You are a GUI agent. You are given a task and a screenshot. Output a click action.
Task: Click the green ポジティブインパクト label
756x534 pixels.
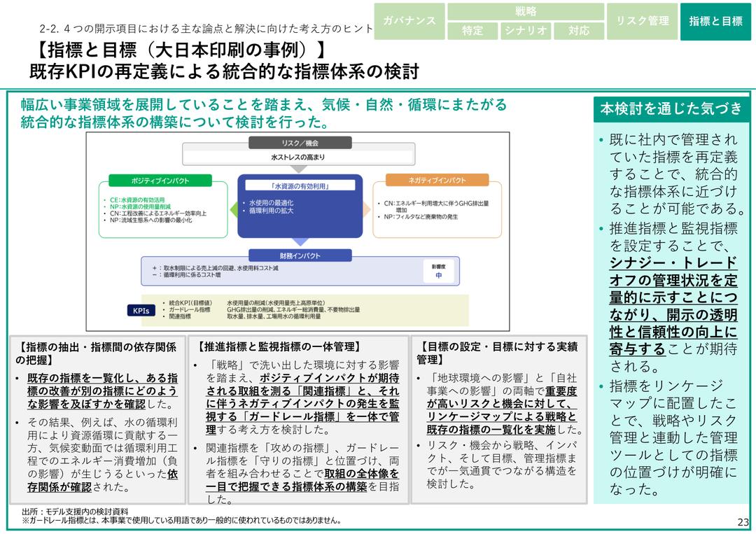pyautogui.click(x=160, y=181)
